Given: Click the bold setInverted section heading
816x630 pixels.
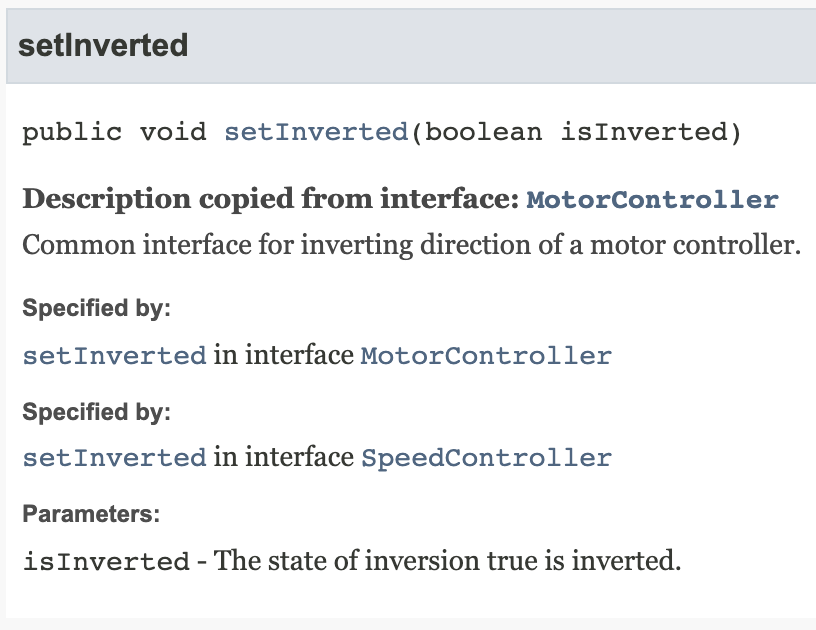Looking at the screenshot, I should tap(103, 45).
